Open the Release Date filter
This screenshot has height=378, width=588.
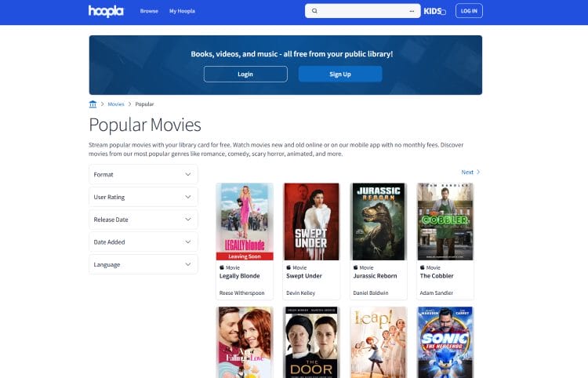point(143,220)
